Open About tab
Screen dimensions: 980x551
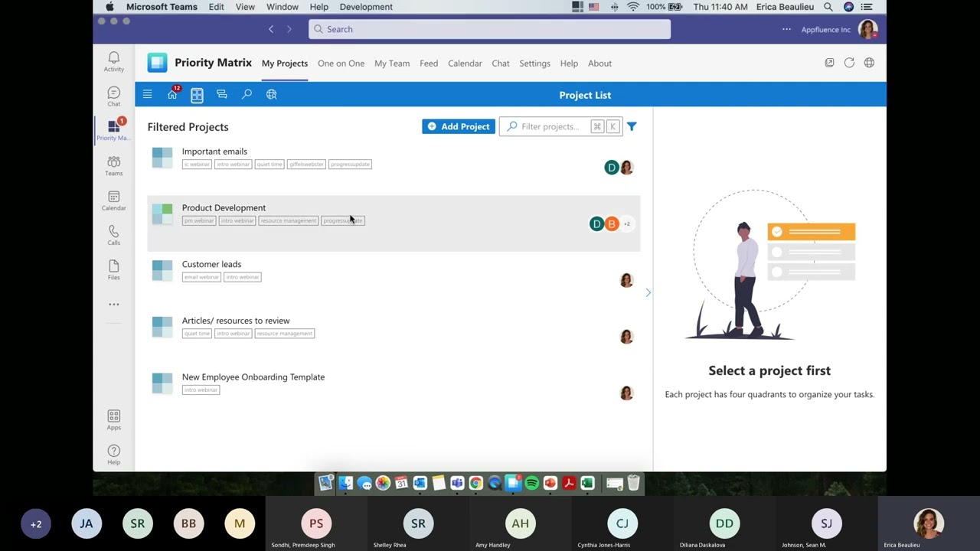pyautogui.click(x=599, y=64)
